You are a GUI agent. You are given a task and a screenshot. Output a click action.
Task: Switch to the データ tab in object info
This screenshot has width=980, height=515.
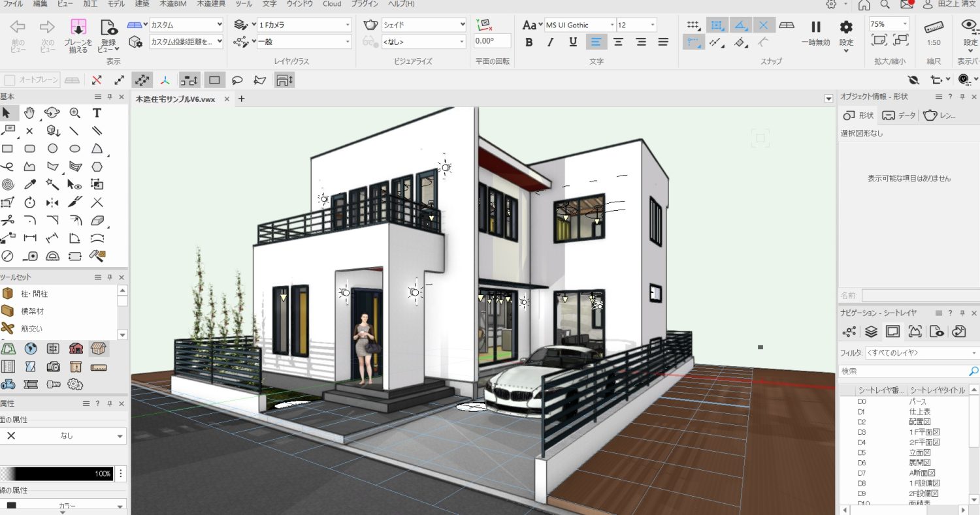898,116
